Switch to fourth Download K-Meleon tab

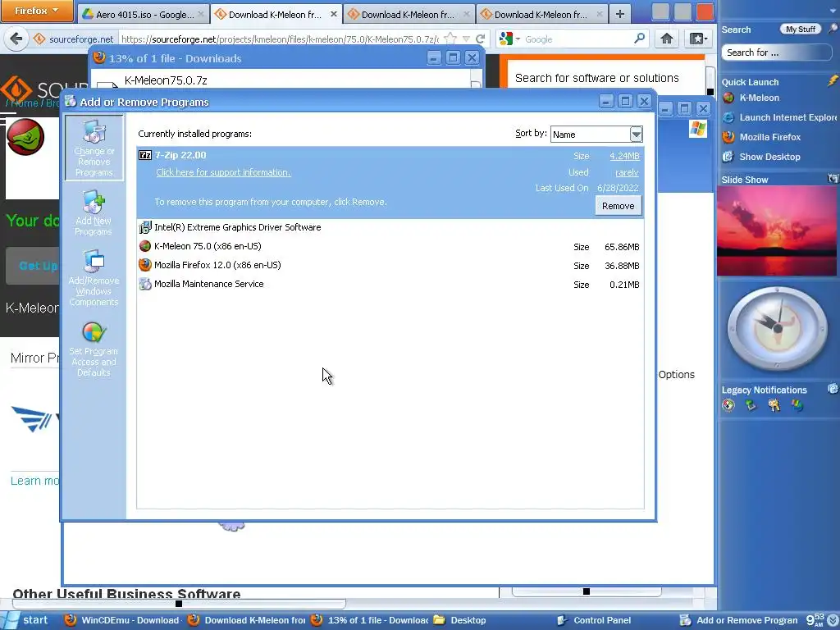pos(541,15)
